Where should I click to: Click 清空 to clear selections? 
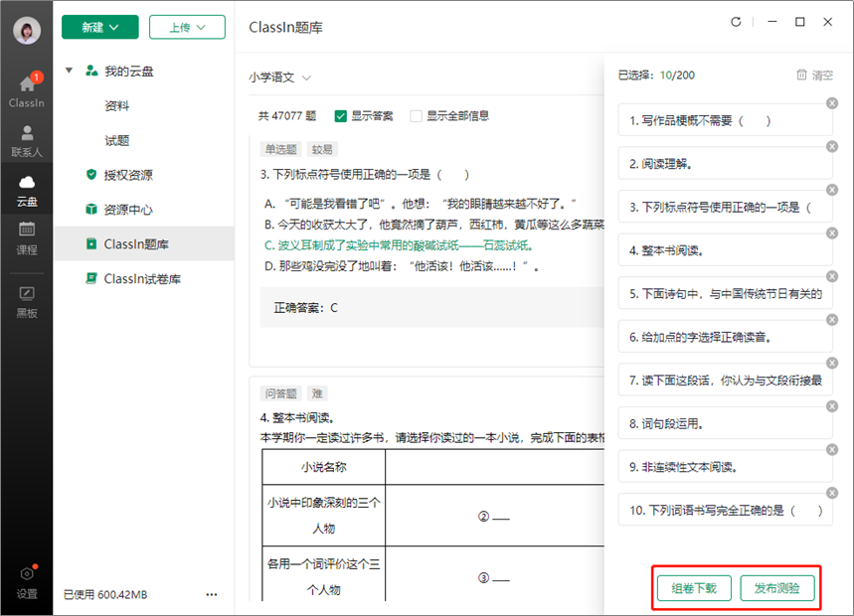point(815,76)
